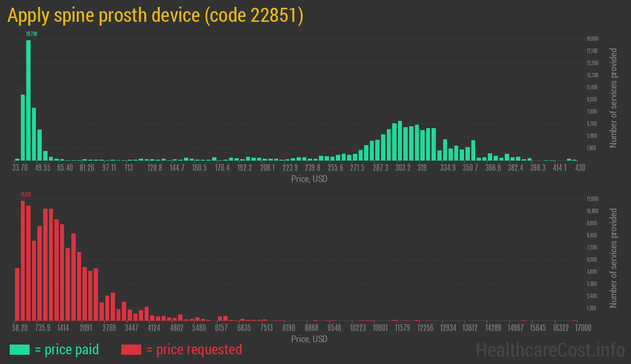The image size is (631, 364).
Task: Select the tallest green bar labeled 18,798
Action: pyautogui.click(x=28, y=100)
